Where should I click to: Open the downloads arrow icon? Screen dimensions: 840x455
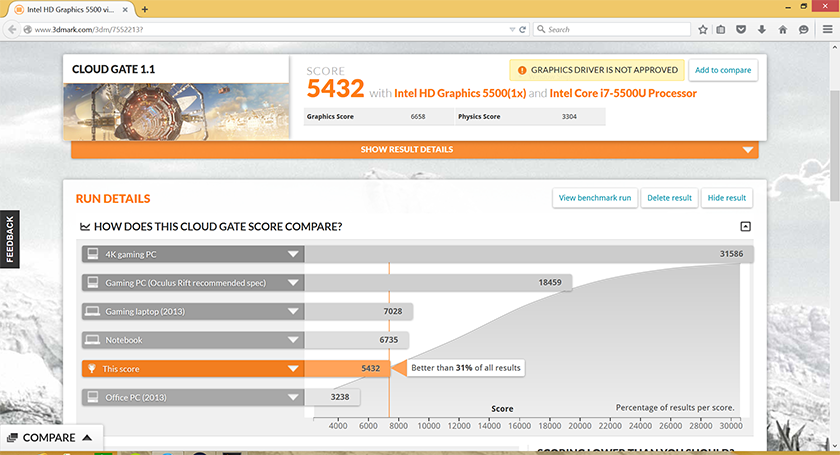(x=761, y=29)
